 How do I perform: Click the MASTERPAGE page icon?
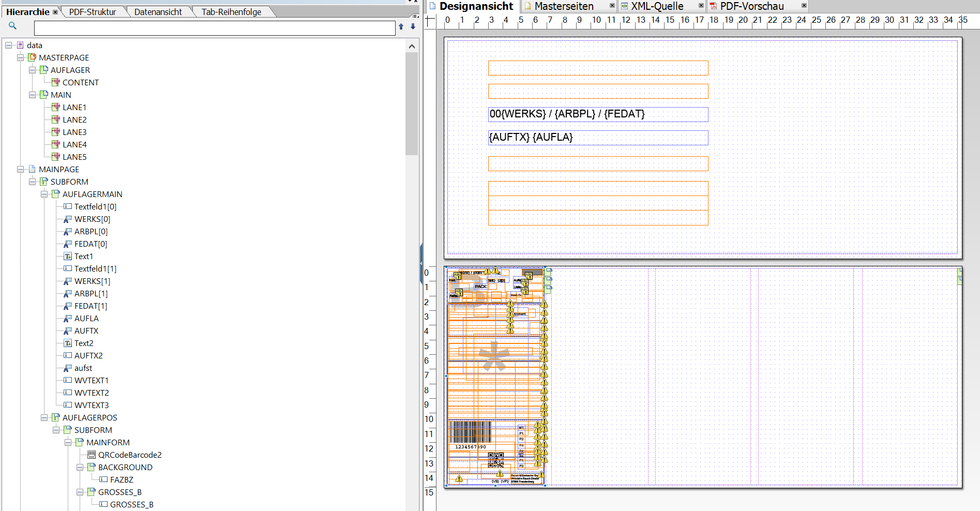(x=32, y=57)
